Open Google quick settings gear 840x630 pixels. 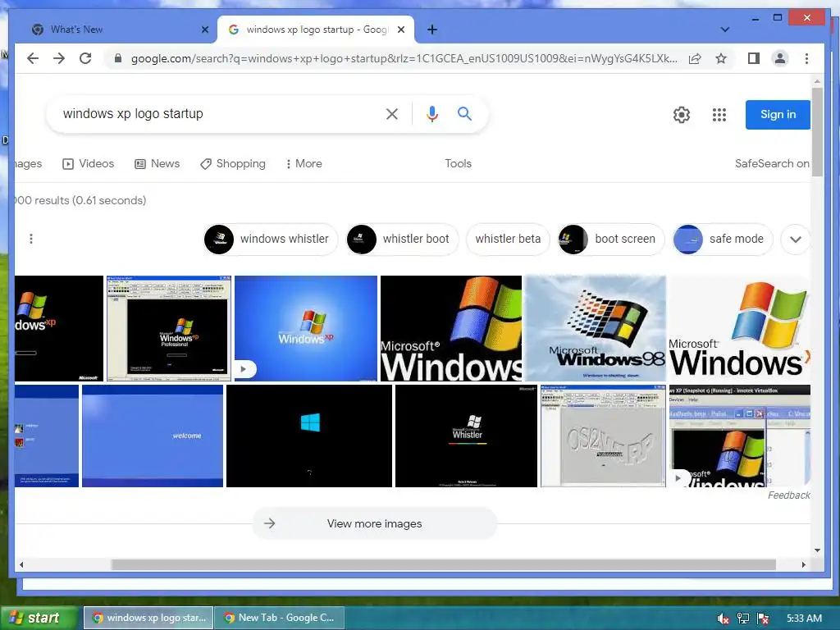click(x=682, y=115)
